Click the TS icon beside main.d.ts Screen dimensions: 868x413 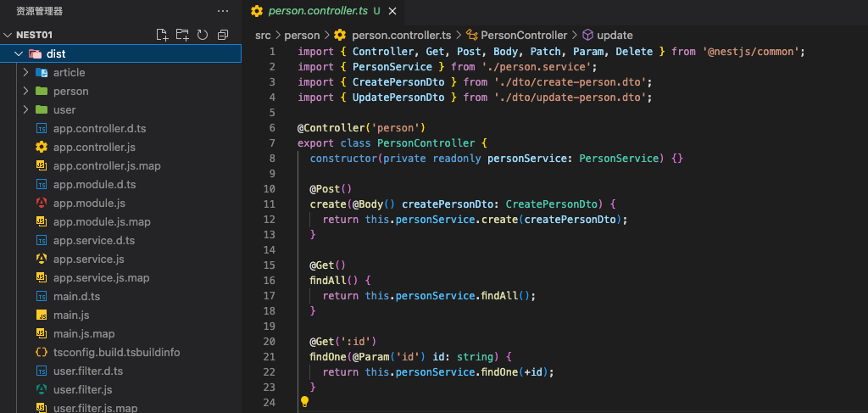click(41, 297)
